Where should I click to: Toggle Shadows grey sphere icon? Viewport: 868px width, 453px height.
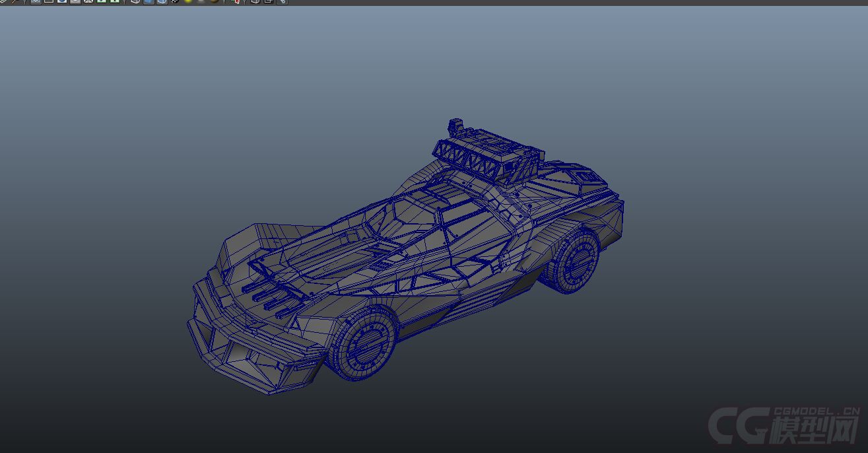point(201,1)
